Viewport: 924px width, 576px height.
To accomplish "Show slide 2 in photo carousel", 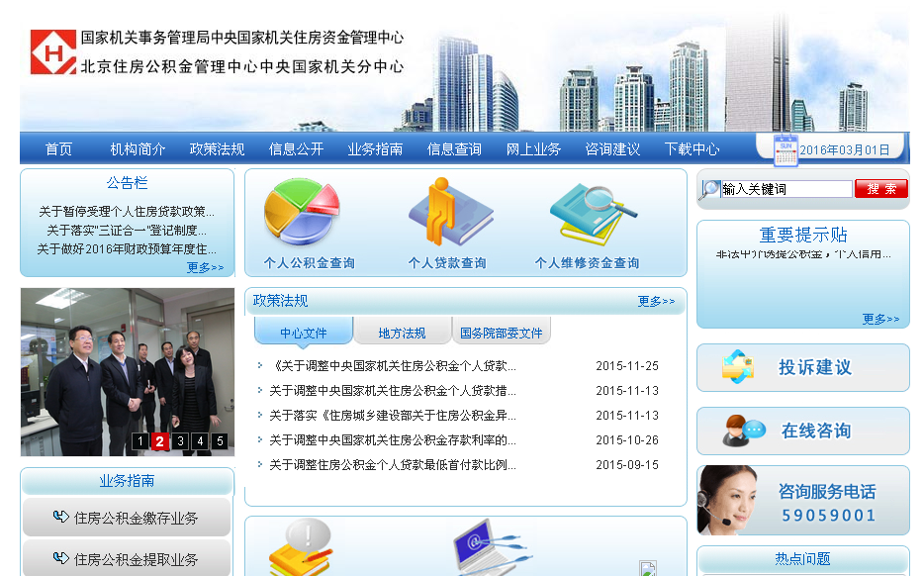I will (159, 441).
